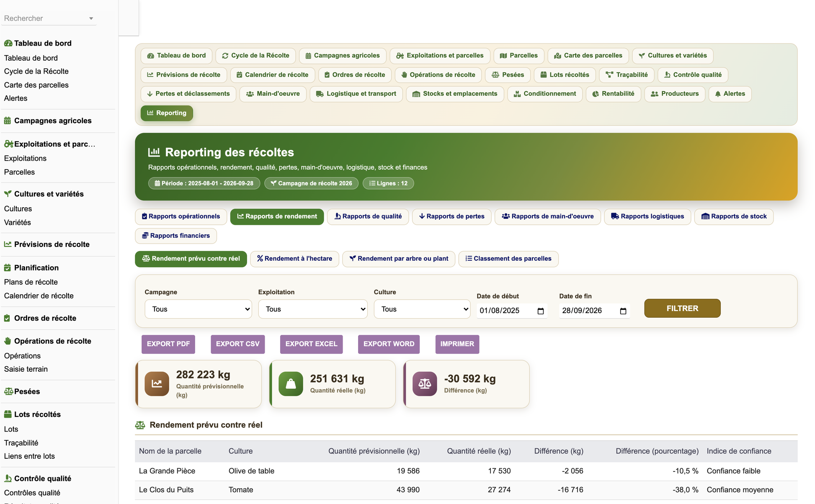Switch to Rapports opérationnels tab

[x=181, y=216]
